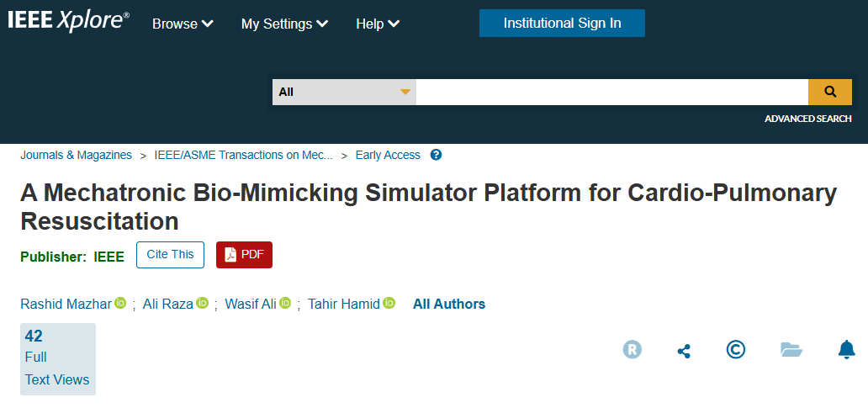Image resolution: width=868 pixels, height=408 pixels.
Task: Expand the Browse dropdown menu
Action: coord(183,24)
